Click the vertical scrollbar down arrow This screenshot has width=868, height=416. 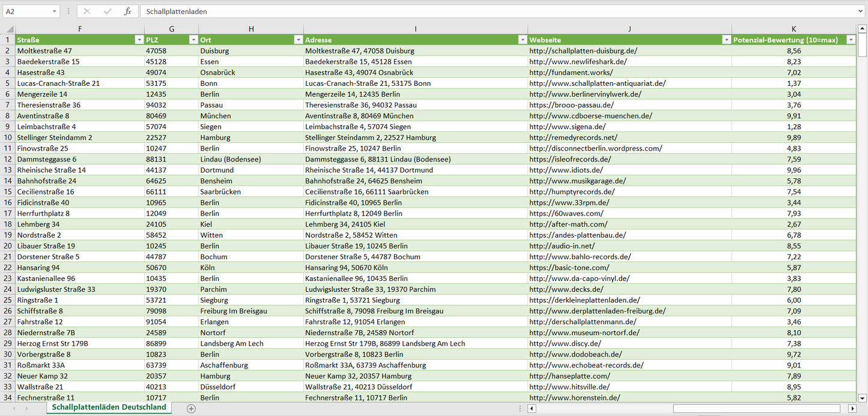coord(863,397)
